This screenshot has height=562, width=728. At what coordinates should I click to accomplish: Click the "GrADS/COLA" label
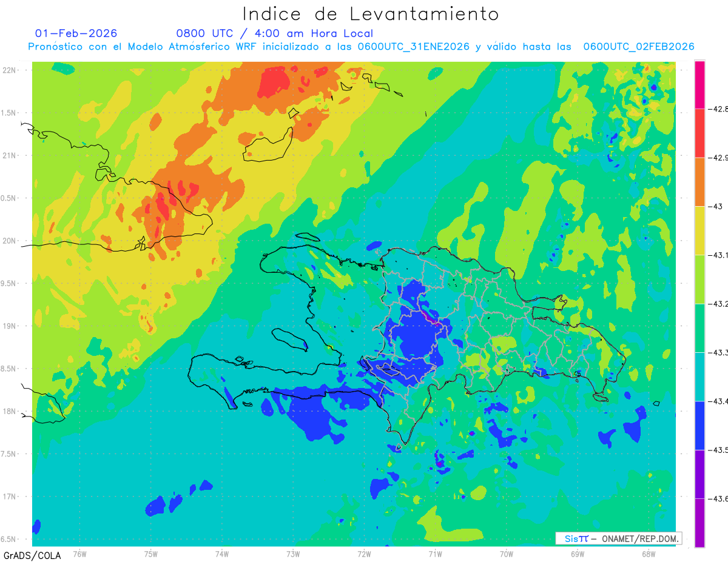[x=31, y=555]
